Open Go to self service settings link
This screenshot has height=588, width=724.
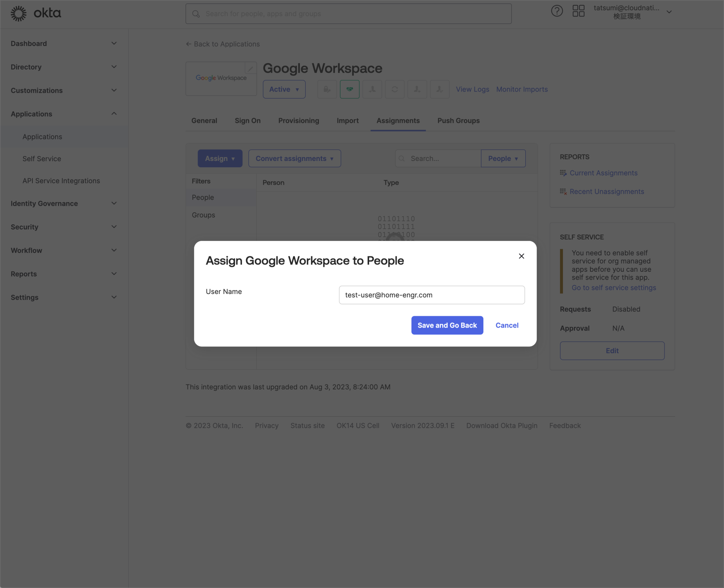614,287
